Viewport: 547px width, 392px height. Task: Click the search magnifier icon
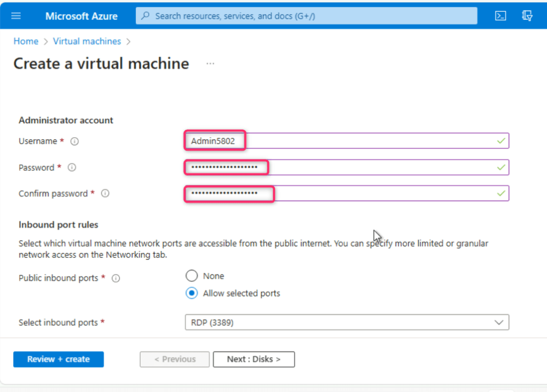pos(145,16)
